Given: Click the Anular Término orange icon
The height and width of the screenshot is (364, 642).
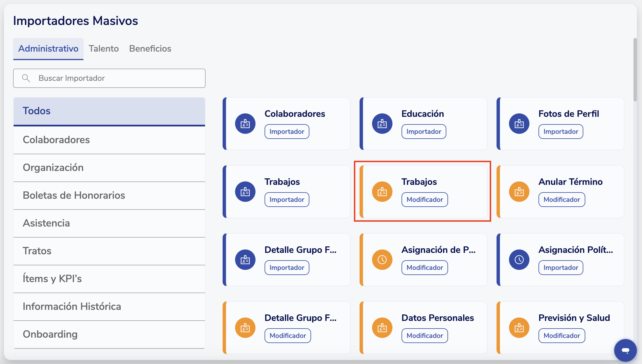Looking at the screenshot, I should point(519,192).
